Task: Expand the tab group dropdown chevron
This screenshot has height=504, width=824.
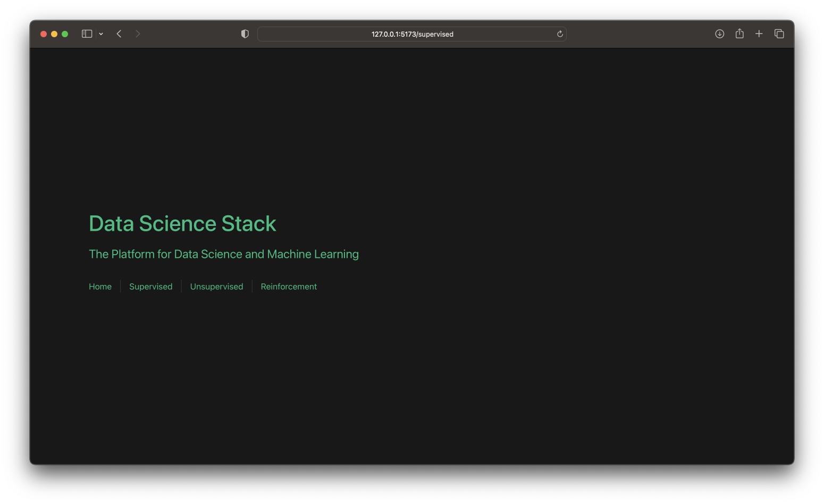Action: [x=101, y=34]
